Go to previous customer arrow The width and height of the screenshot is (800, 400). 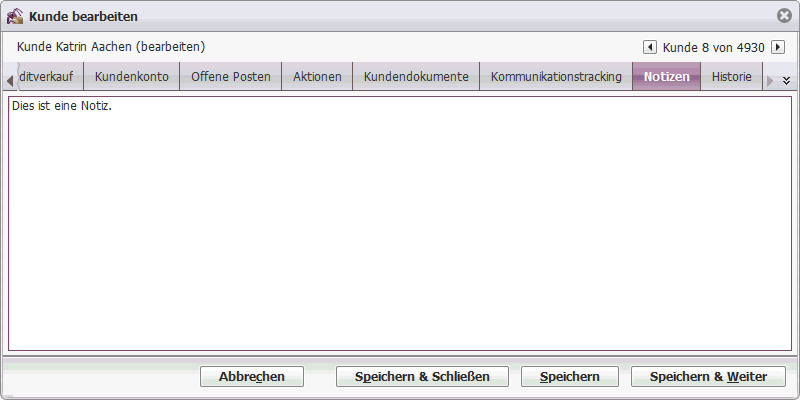[649, 47]
